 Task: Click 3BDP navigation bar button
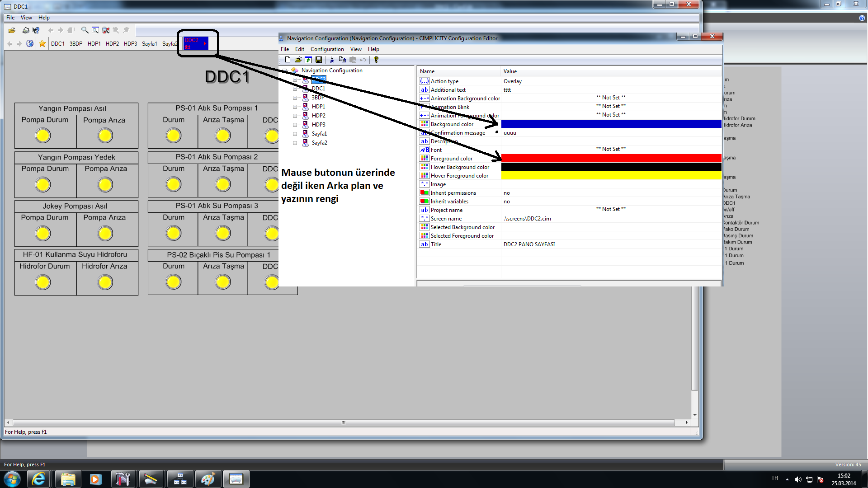(x=76, y=44)
